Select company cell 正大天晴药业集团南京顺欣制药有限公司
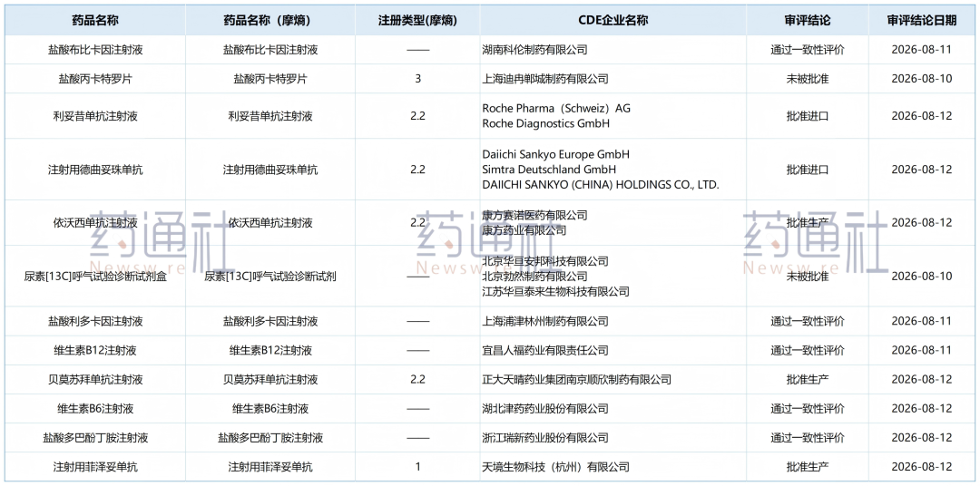 (577, 379)
